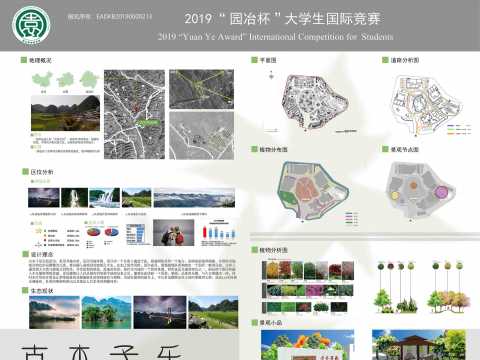Screen dimensions: 480x360
Task: Click the left pie chart
Action: coord(94,232)
